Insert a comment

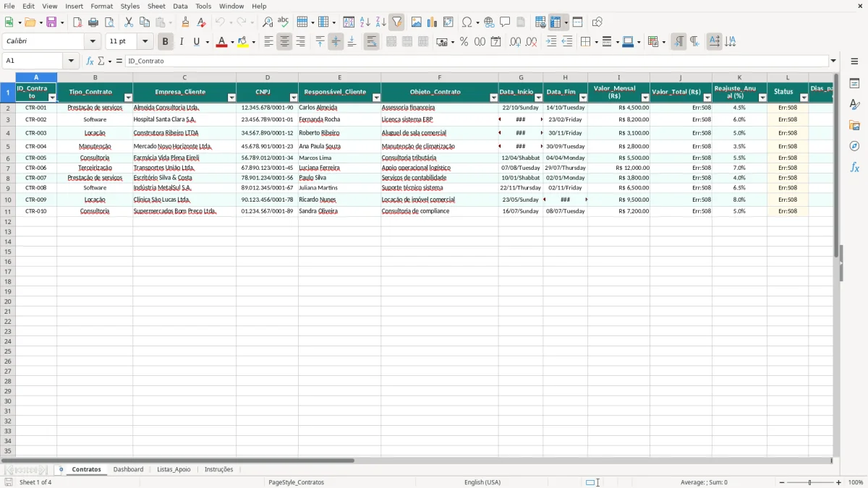click(505, 22)
